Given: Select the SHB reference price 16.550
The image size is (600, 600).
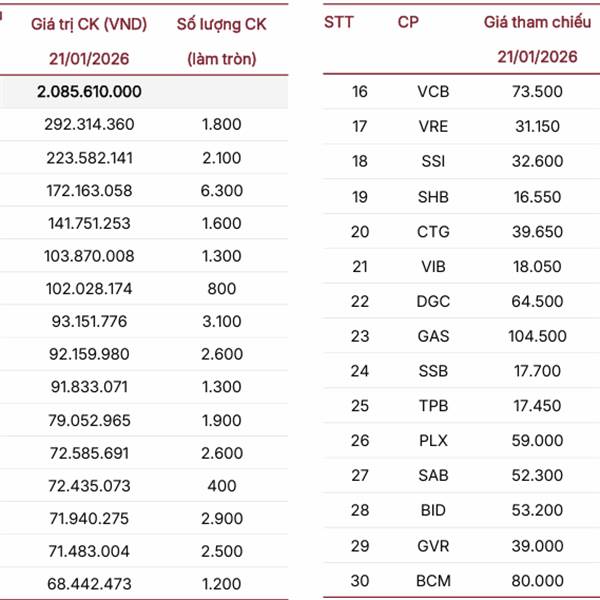Looking at the screenshot, I should [536, 197].
